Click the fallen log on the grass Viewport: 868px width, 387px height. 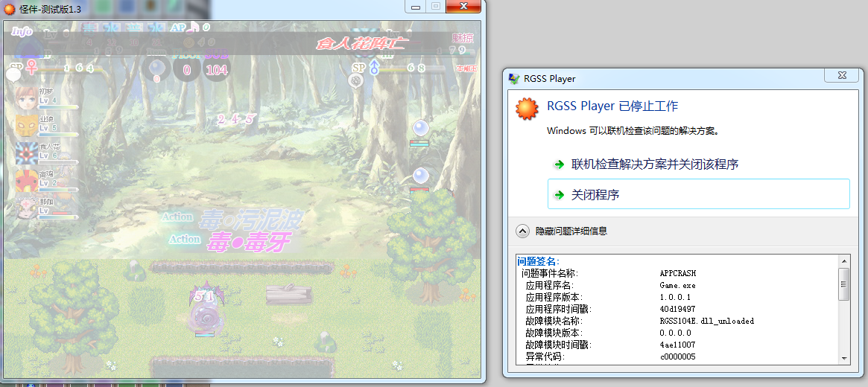point(288,294)
